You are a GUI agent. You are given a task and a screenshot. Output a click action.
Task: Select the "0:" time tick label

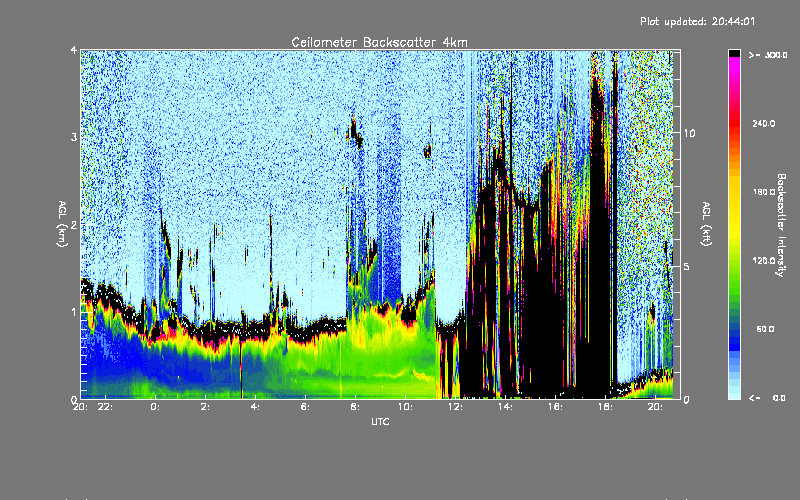pos(155,407)
